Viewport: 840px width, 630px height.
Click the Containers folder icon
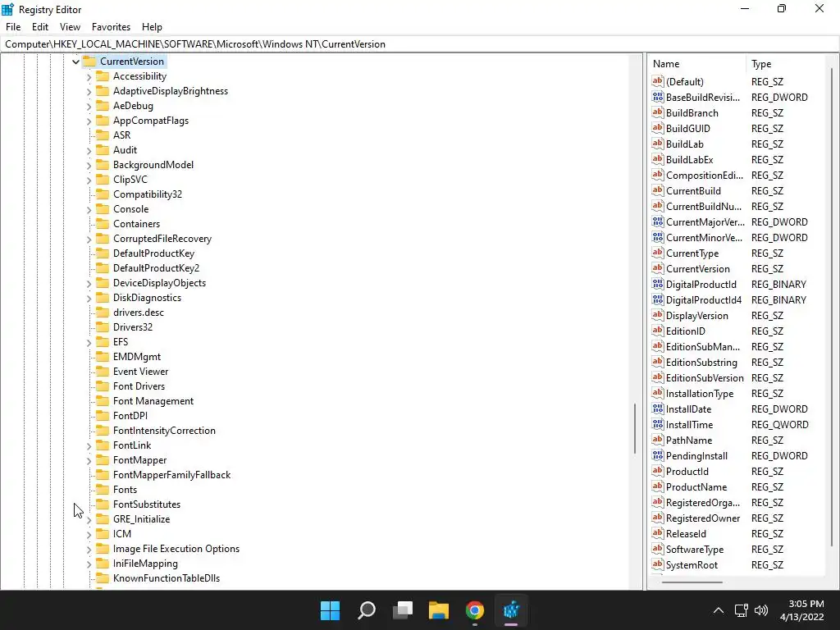103,223
